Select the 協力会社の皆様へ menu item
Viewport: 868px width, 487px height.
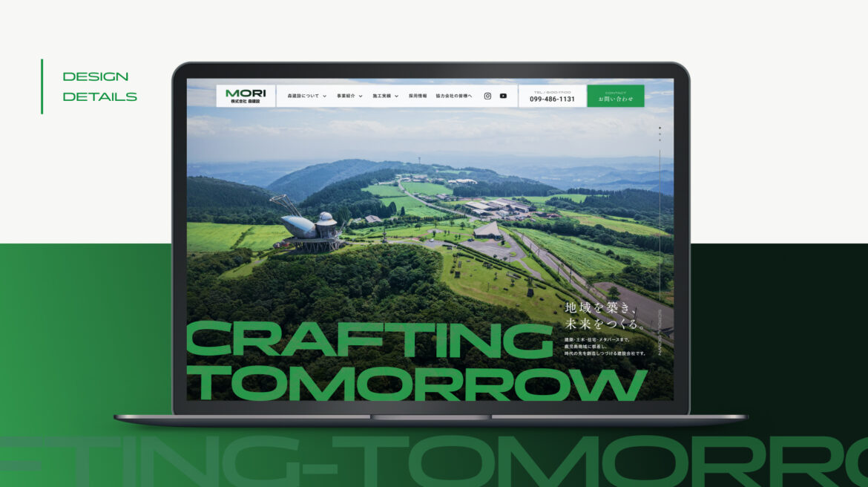point(455,95)
